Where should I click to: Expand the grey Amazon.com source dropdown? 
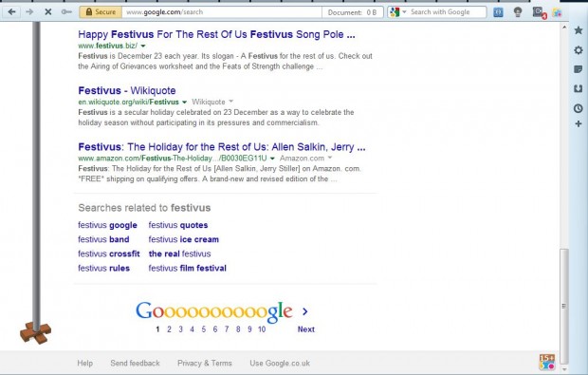point(330,158)
